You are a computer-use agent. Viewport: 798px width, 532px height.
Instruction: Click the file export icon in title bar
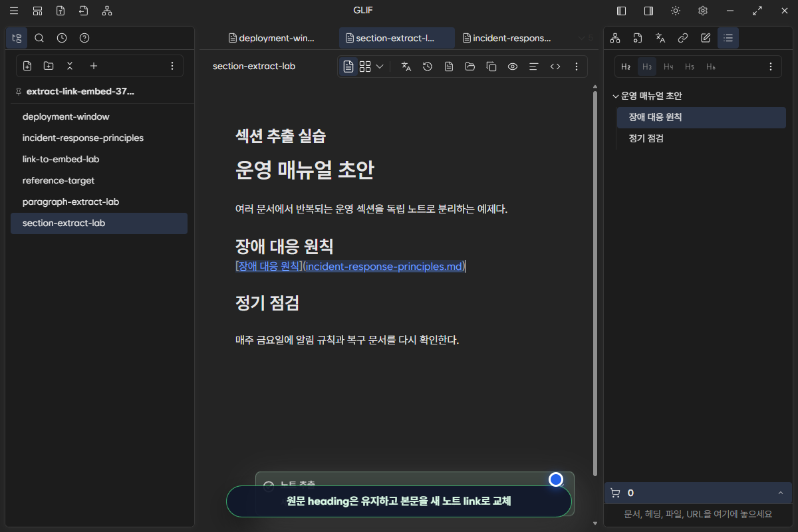coord(83,11)
